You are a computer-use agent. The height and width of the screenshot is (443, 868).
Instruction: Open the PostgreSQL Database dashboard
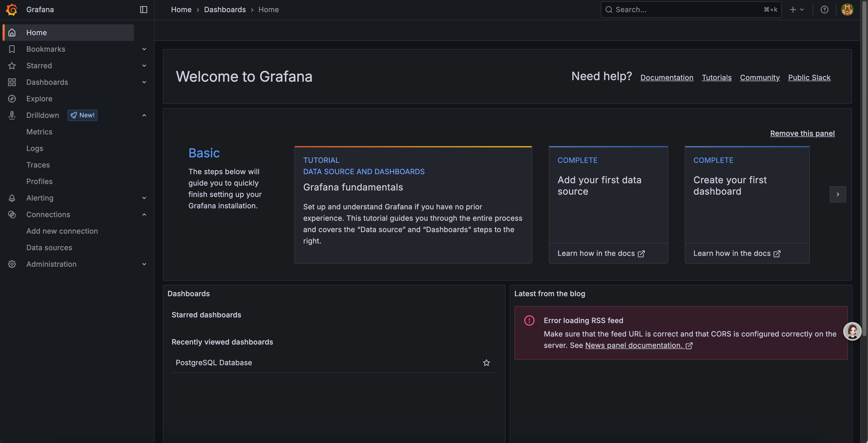pyautogui.click(x=214, y=363)
